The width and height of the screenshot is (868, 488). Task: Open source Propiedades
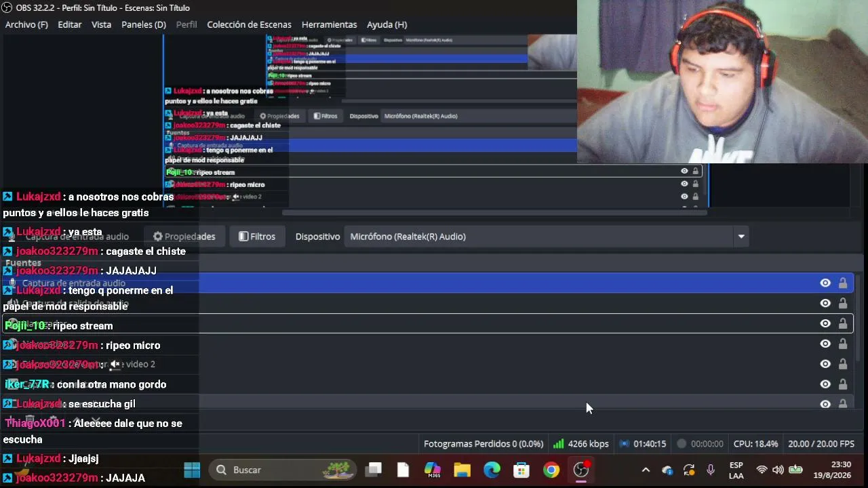pos(184,237)
